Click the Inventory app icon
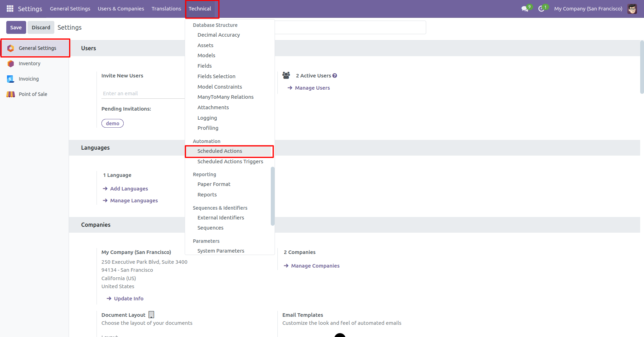644x337 pixels. coord(11,63)
